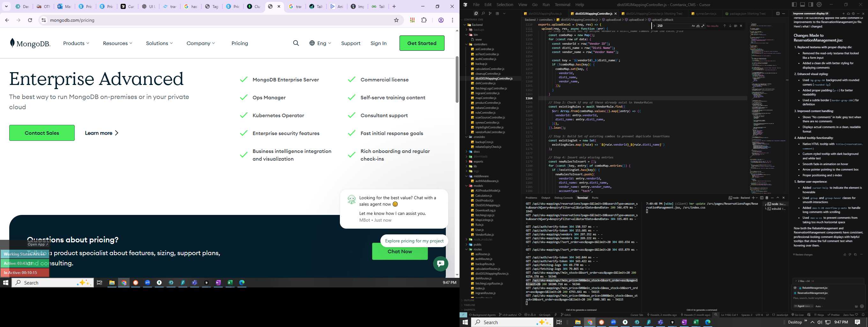
Task: Click the Contact Sales button
Action: (42, 133)
